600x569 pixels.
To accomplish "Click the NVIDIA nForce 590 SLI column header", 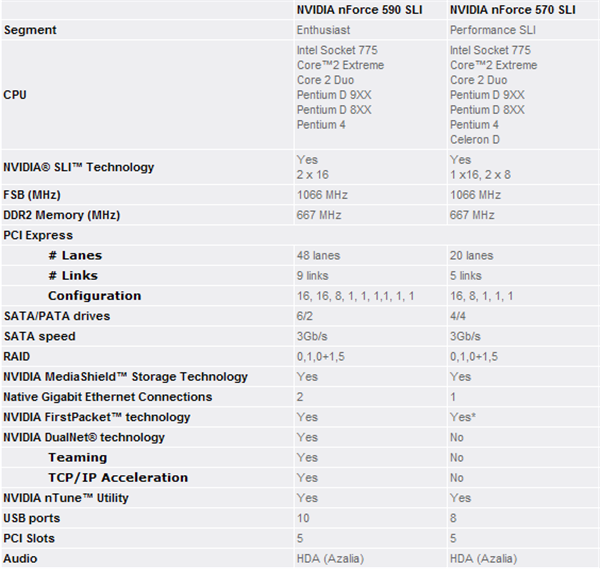I will coord(359,10).
